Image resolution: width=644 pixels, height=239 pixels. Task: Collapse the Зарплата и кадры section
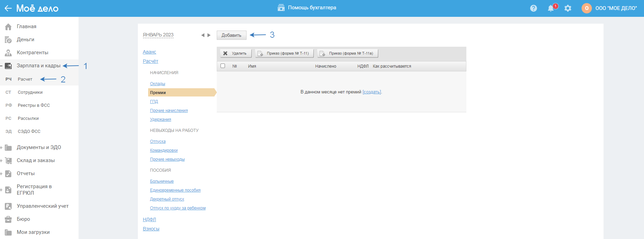(1, 66)
